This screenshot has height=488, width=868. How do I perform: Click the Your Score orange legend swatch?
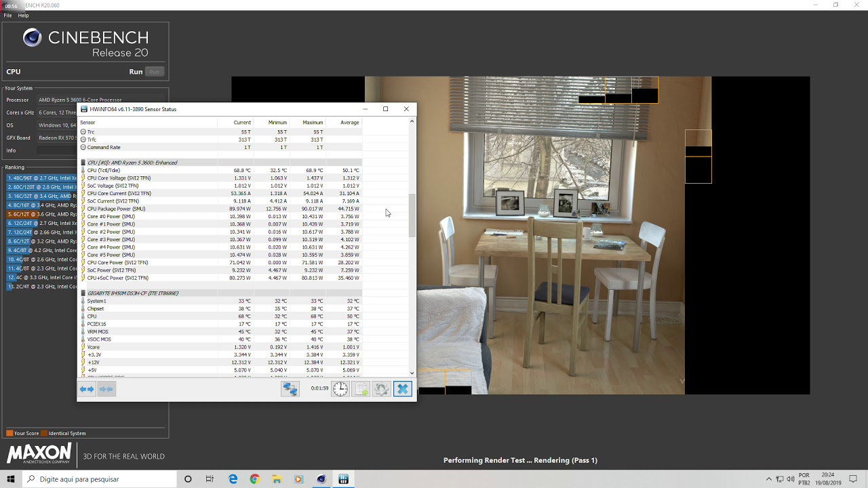pyautogui.click(x=9, y=433)
